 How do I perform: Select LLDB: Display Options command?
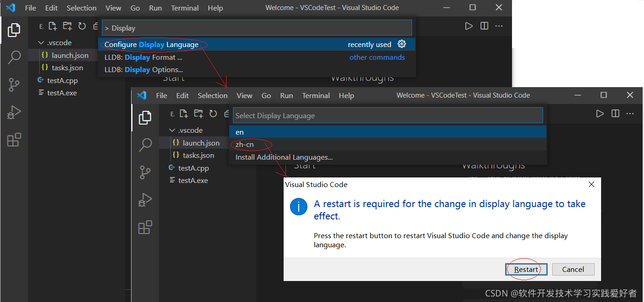click(257, 69)
